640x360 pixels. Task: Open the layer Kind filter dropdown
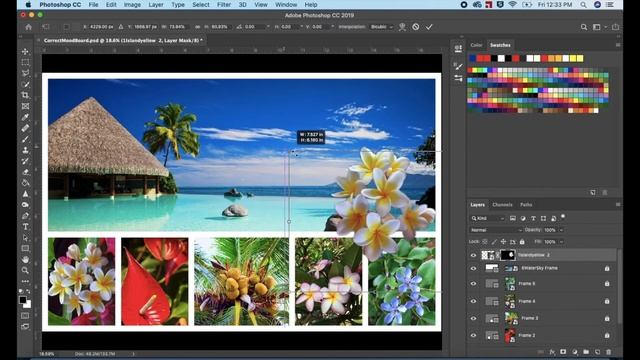[x=488, y=218]
